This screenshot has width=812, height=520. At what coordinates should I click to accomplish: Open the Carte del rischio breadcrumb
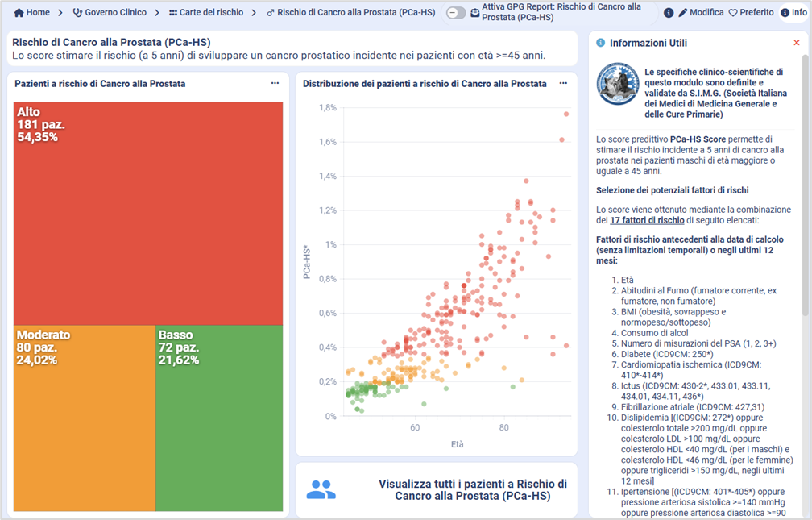[x=206, y=13]
